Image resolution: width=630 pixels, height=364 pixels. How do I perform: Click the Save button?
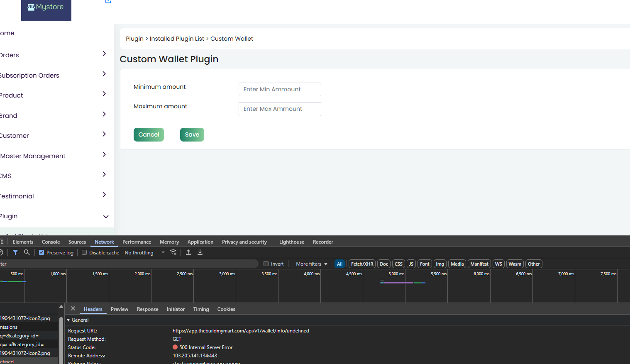pos(192,134)
